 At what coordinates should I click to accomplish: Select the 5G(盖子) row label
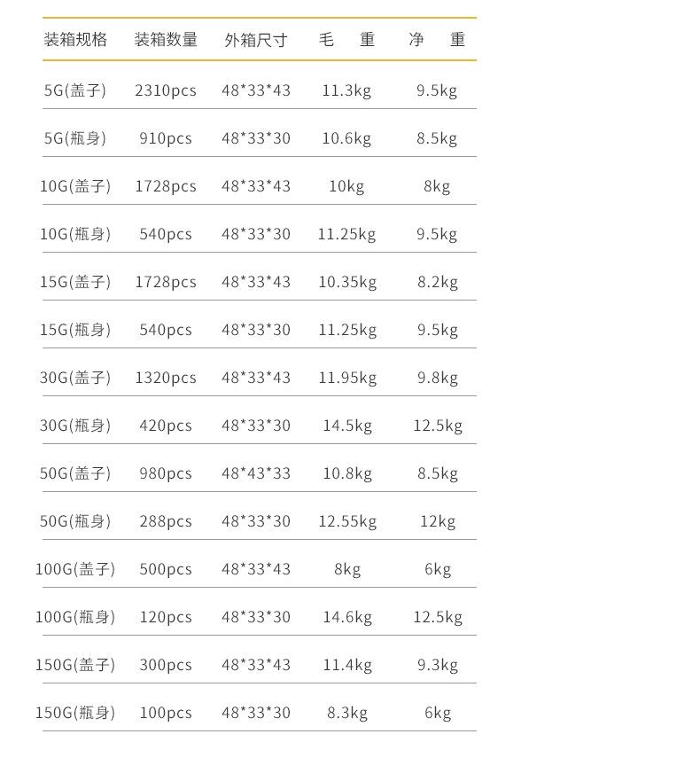tap(75, 90)
